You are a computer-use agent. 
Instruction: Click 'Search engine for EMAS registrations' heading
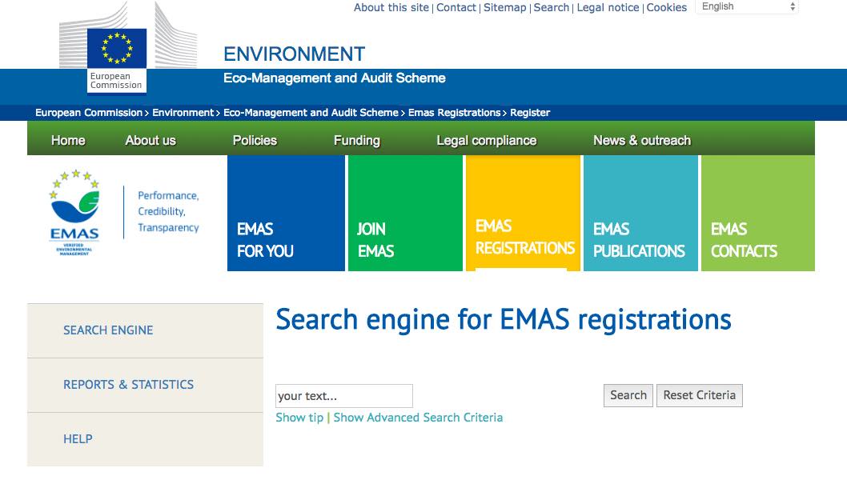point(504,319)
